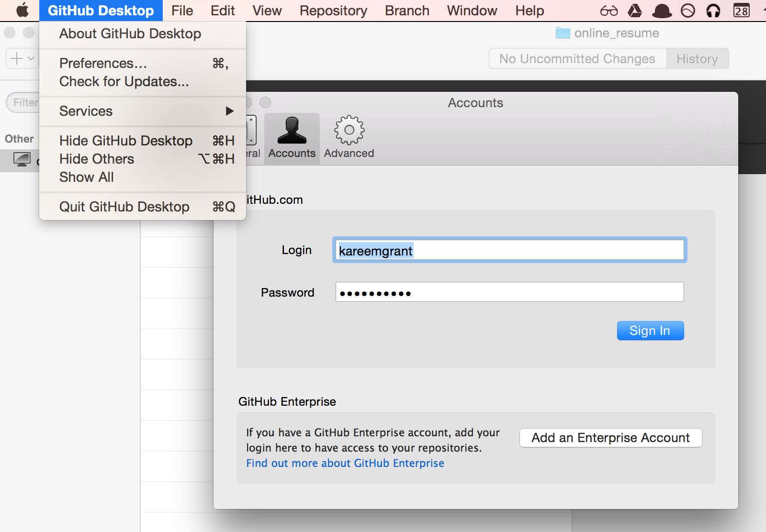Choose Hide Others menu item
This screenshot has width=766, height=532.
coord(143,159)
